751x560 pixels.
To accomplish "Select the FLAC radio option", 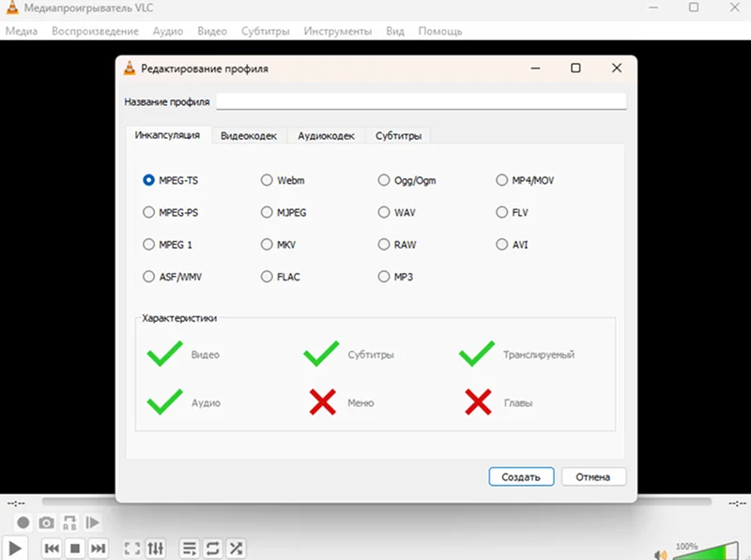I will click(x=267, y=277).
